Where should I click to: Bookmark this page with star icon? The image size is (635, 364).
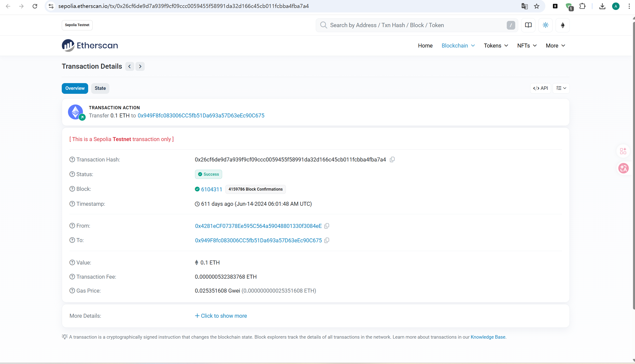click(536, 6)
